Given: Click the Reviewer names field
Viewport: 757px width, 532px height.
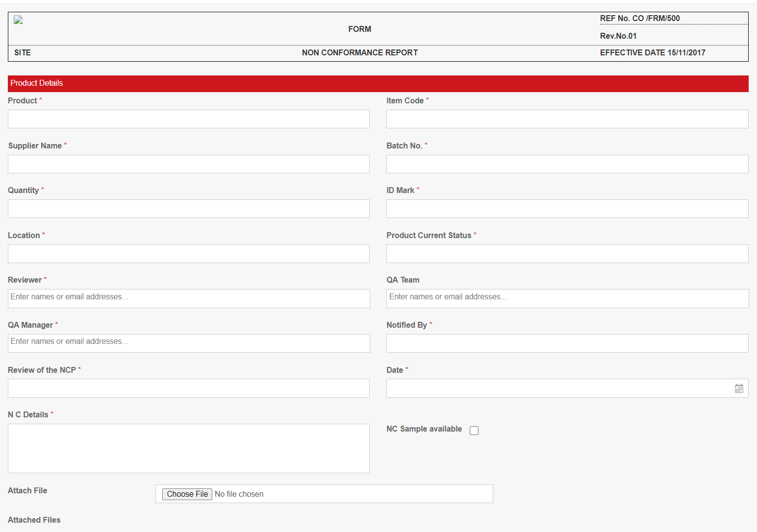Looking at the screenshot, I should (188, 298).
